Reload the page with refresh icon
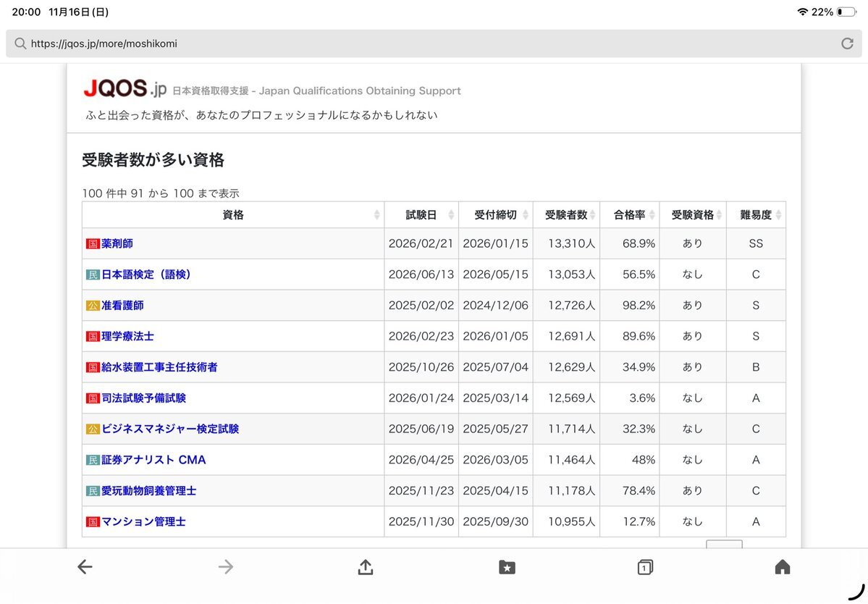868x604 pixels. pyautogui.click(x=847, y=43)
